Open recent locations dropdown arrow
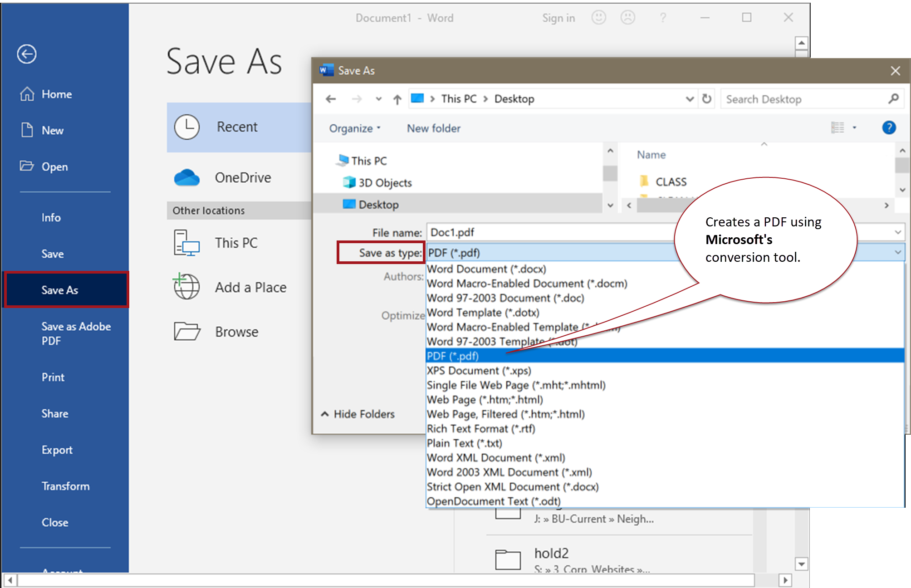 coord(378,99)
